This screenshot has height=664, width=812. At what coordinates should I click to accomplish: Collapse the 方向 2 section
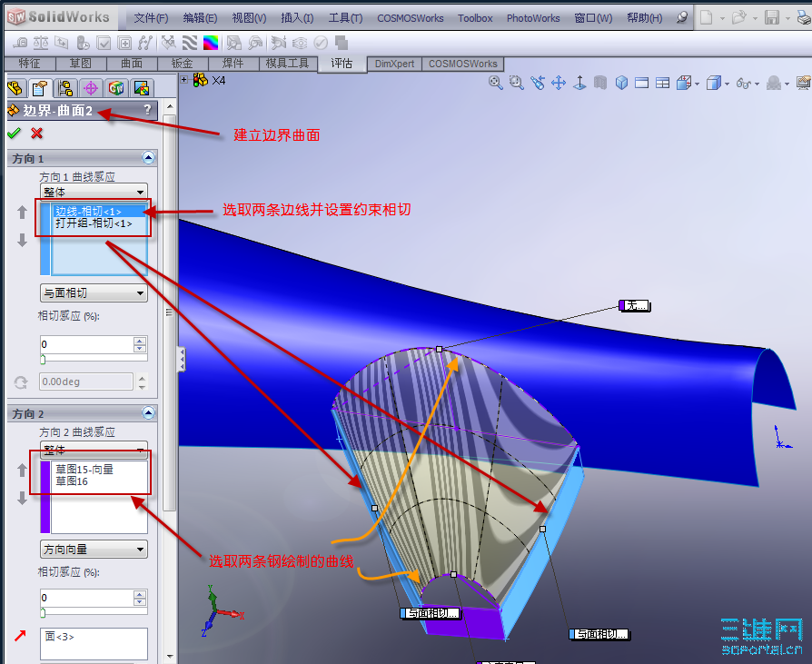tap(148, 412)
